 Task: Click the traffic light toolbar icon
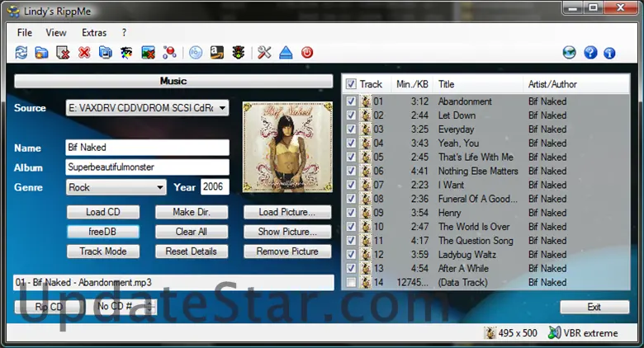coord(238,53)
